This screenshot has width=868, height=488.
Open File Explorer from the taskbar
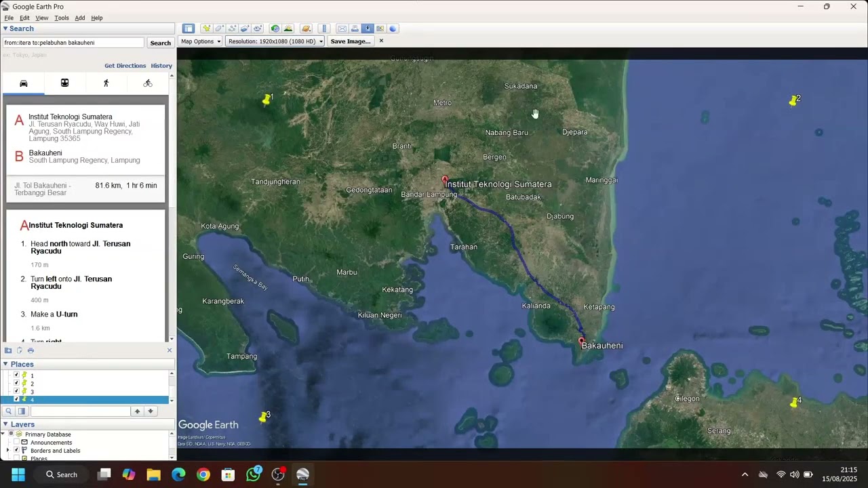point(153,474)
